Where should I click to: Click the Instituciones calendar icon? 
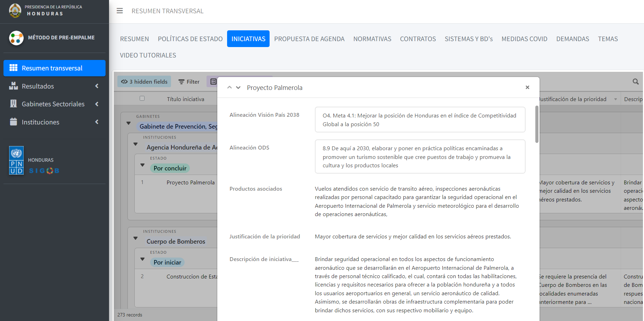tap(13, 122)
